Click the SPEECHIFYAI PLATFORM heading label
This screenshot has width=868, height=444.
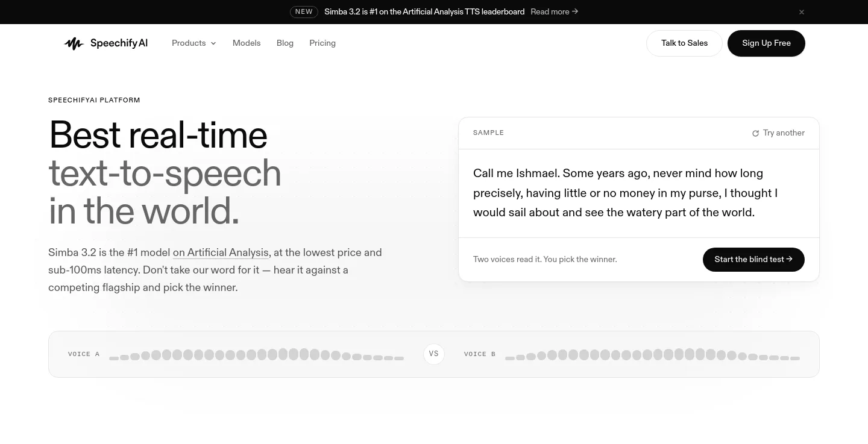tap(94, 100)
